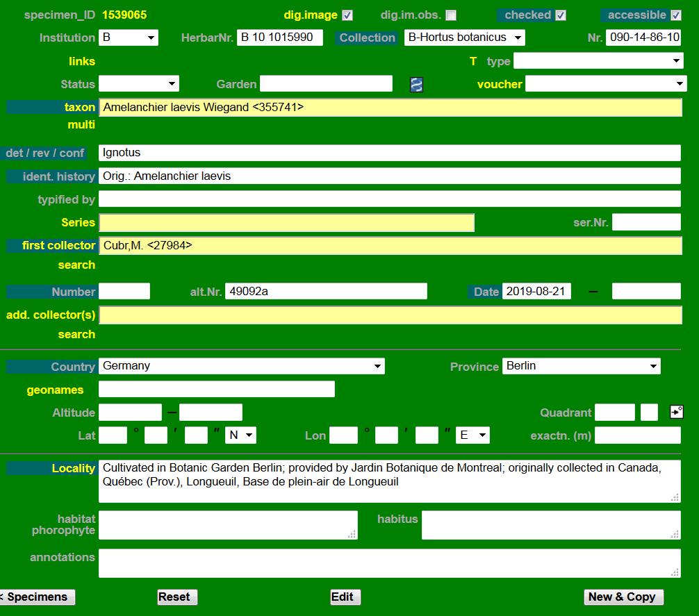Screen dimensions: 699x616
Task: Go back with the Specimens button
Action: (x=37, y=597)
